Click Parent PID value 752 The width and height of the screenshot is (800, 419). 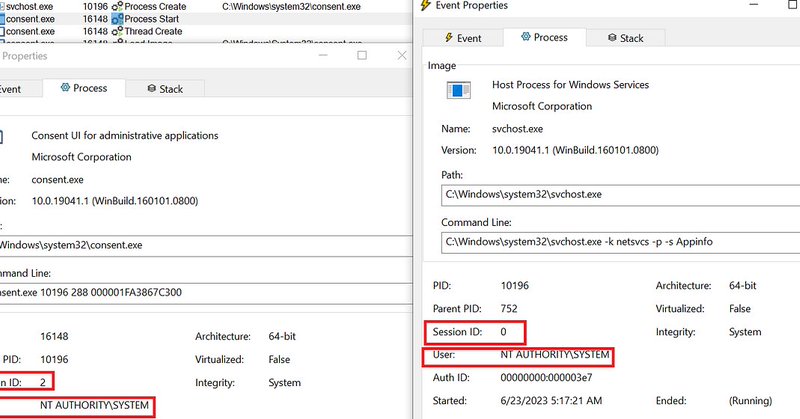509,309
